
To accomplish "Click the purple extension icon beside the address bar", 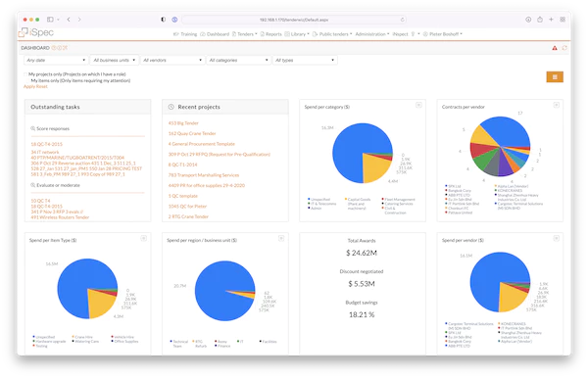I will [x=174, y=20].
